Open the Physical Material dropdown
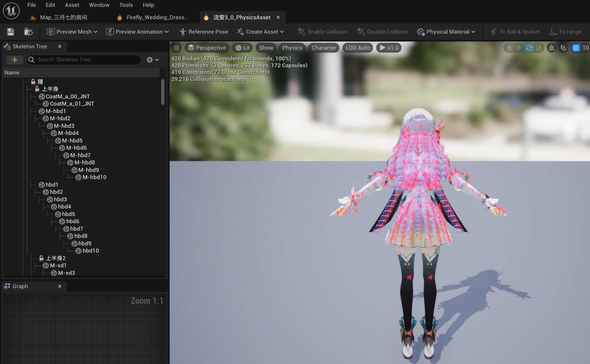This screenshot has height=364, width=590. [x=446, y=32]
